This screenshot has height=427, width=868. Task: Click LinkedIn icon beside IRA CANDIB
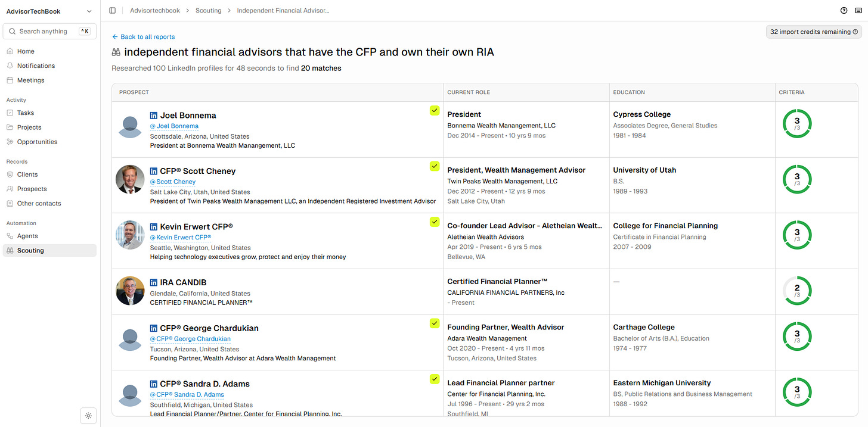tap(154, 282)
